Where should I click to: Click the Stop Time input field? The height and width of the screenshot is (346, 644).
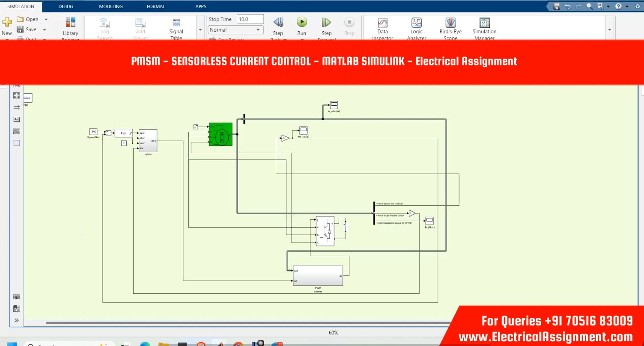pos(250,19)
